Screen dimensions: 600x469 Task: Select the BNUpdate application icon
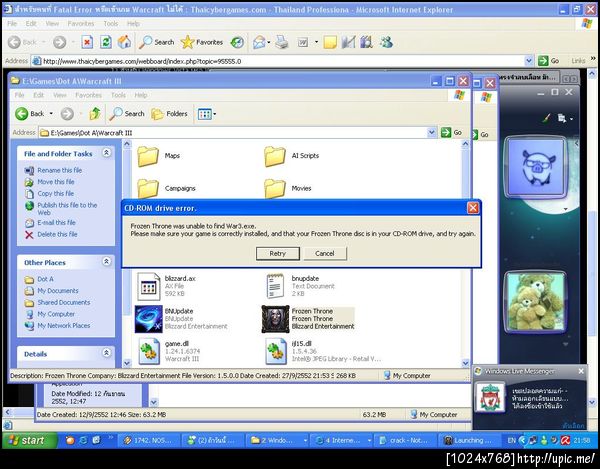pyautogui.click(x=148, y=319)
